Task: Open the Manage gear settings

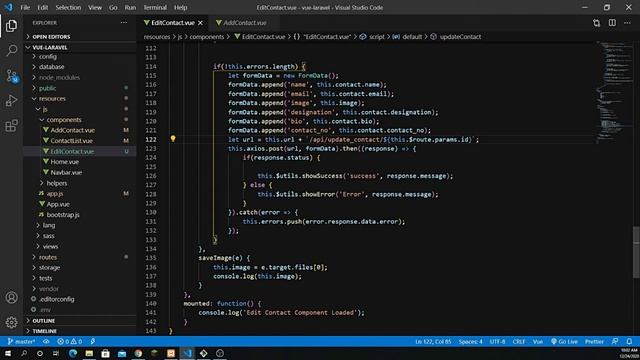Action: [x=11, y=322]
